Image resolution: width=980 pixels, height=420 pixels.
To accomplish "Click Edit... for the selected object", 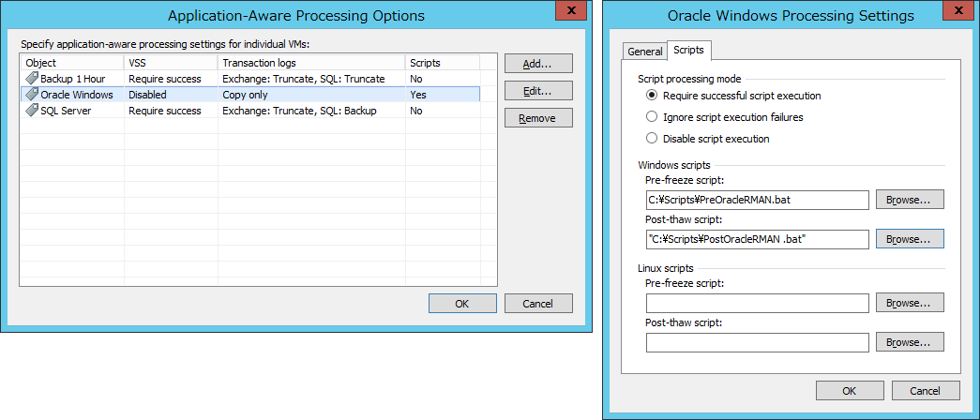I will click(x=538, y=91).
